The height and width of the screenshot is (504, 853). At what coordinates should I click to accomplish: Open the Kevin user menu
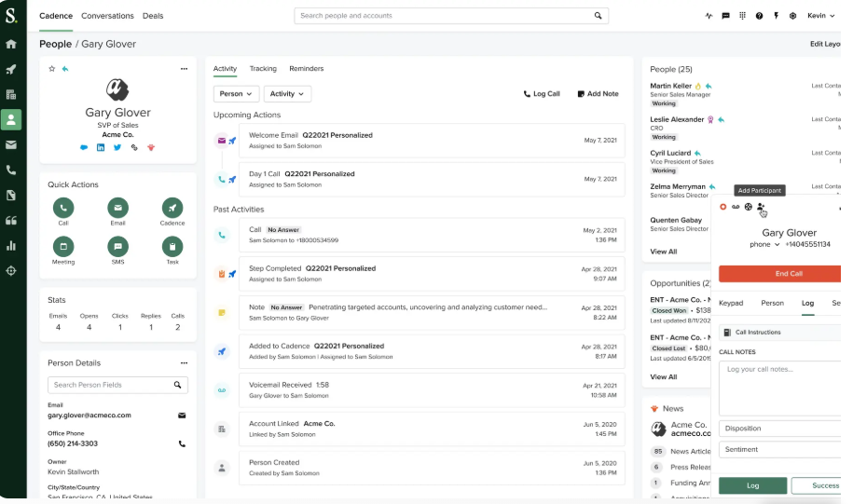coord(820,16)
